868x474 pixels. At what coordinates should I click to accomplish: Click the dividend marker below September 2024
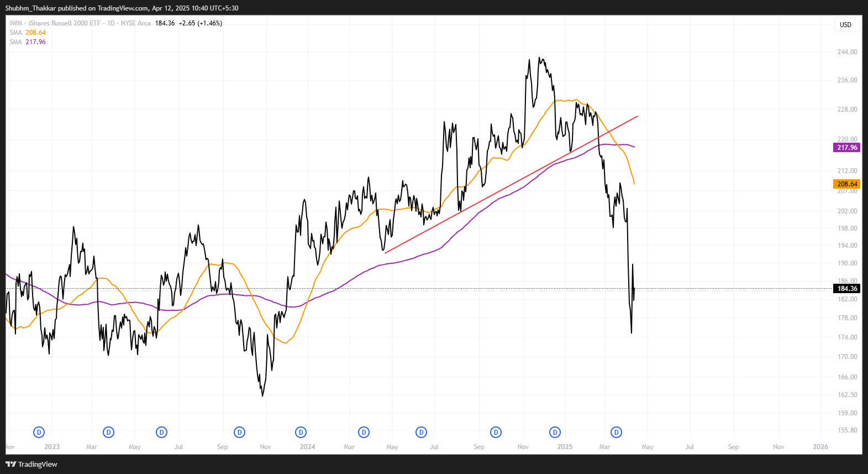pyautogui.click(x=496, y=432)
